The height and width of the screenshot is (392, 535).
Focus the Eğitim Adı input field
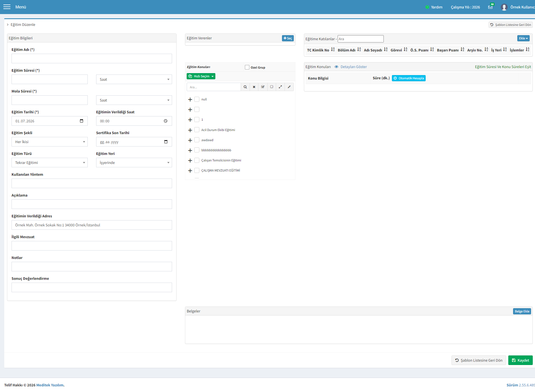point(92,58)
